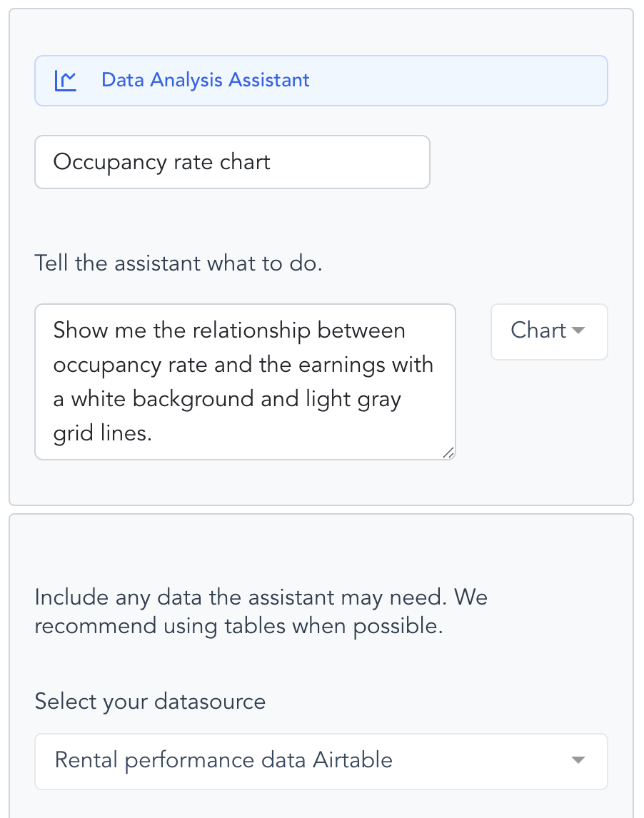The width and height of the screenshot is (644, 818).
Task: Click the caret arrow next to Chart
Action: click(578, 330)
